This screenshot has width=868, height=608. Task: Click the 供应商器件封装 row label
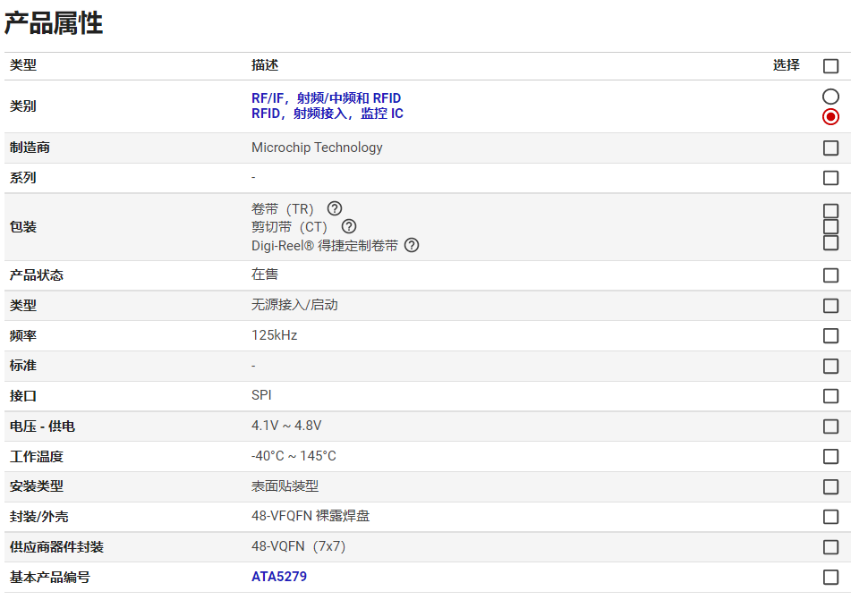pos(56,547)
